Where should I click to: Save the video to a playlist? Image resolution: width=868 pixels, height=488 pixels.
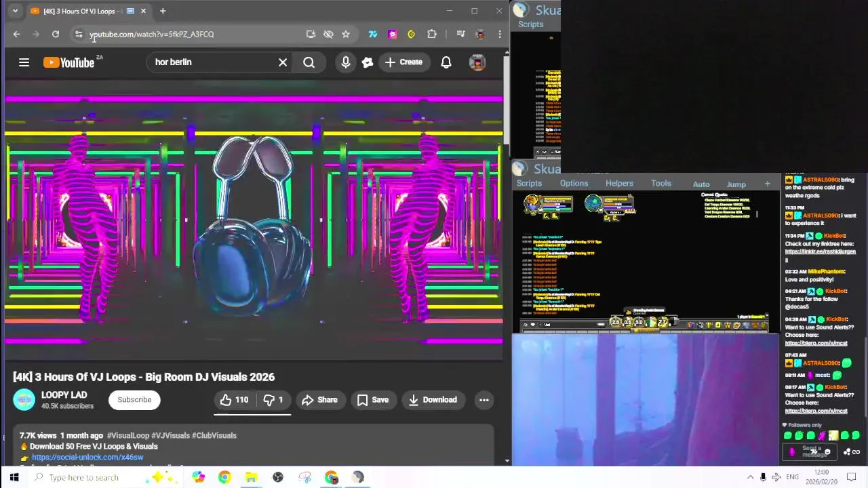(x=373, y=400)
